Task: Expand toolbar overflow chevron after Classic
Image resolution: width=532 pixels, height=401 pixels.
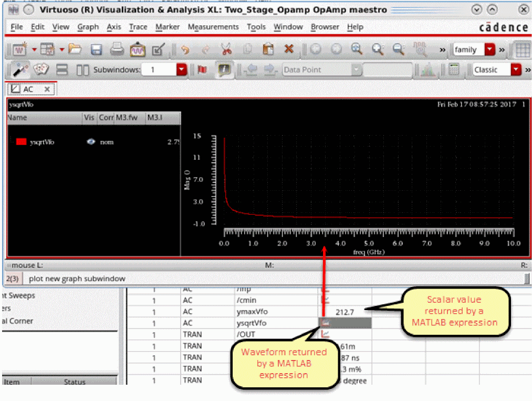Action: pyautogui.click(x=528, y=70)
